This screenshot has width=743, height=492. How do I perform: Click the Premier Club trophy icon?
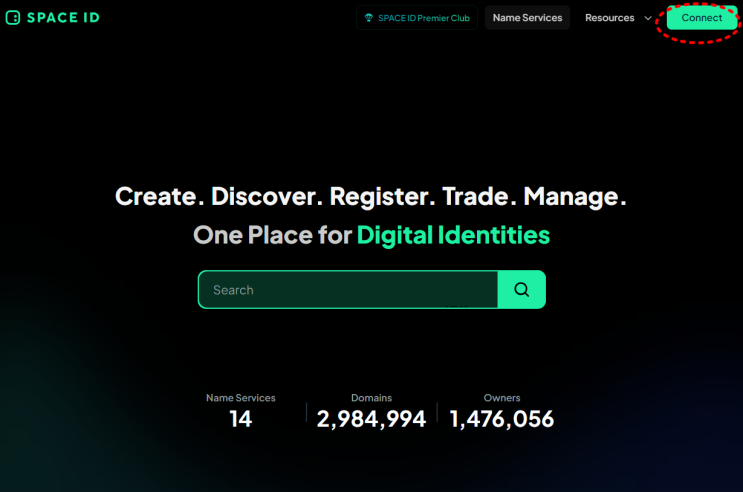pos(369,18)
